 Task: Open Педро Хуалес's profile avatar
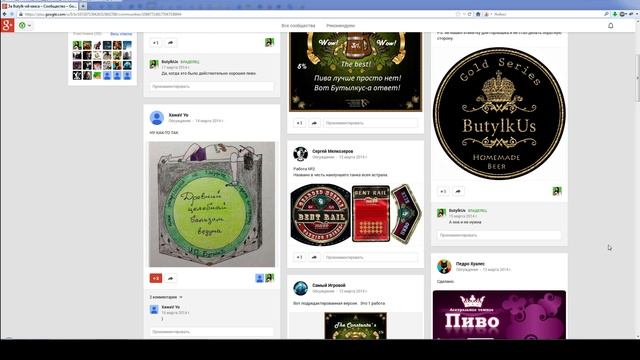coord(444,267)
